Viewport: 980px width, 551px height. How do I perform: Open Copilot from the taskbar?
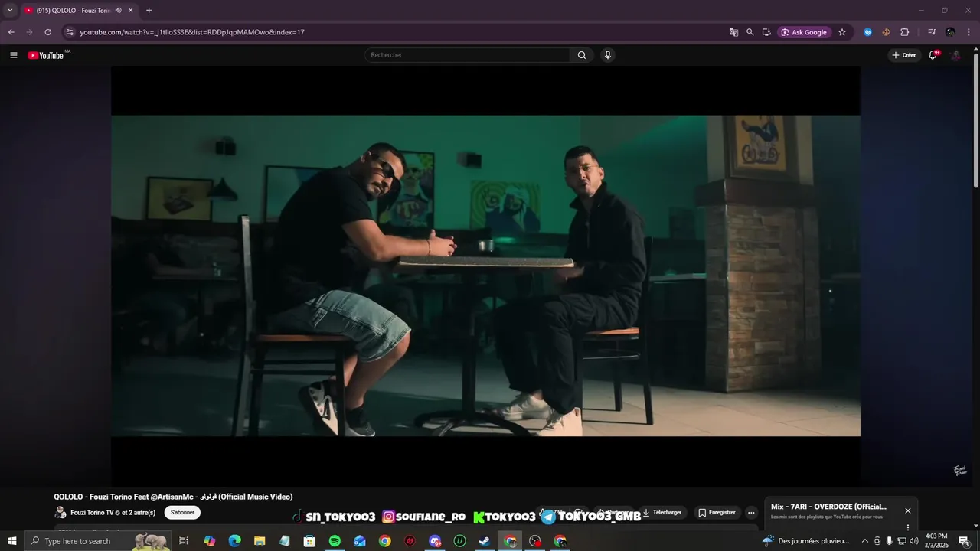[x=209, y=541]
